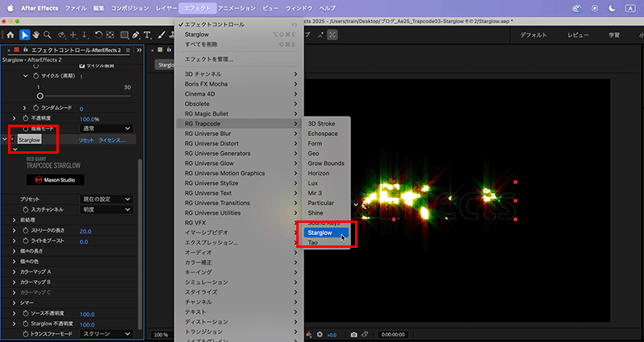Open the 学習 workspace
Viewport: 644px width, 342px height.
[x=614, y=35]
